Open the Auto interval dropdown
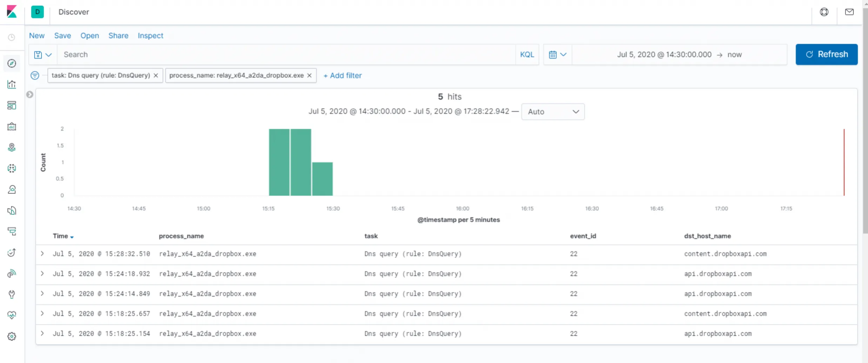 pos(553,112)
